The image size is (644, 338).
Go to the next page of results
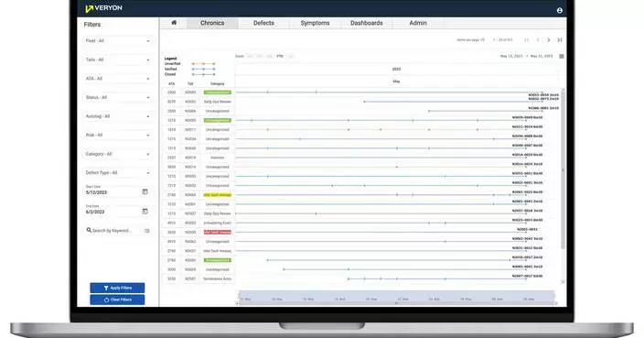549,40
